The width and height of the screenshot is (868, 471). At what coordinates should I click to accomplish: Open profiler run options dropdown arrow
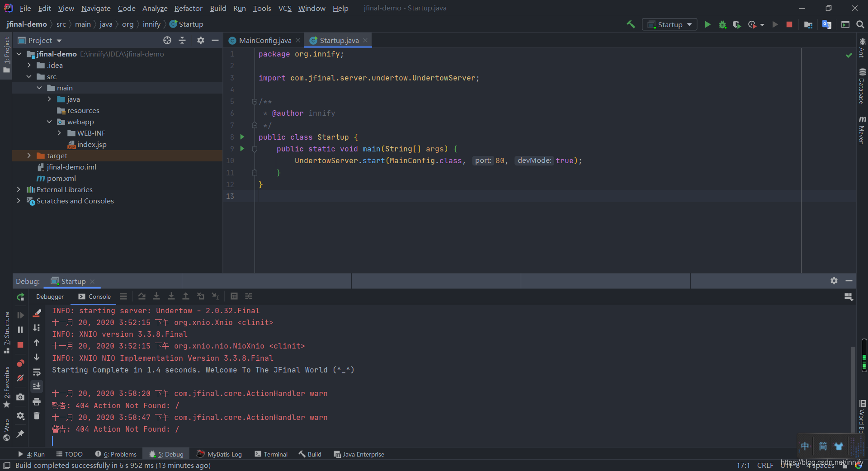coord(762,25)
